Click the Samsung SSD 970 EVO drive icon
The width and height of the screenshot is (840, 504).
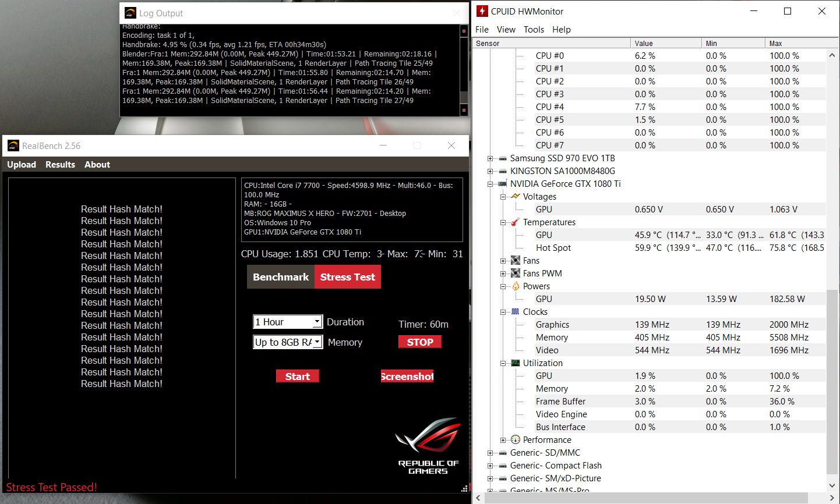[502, 158]
